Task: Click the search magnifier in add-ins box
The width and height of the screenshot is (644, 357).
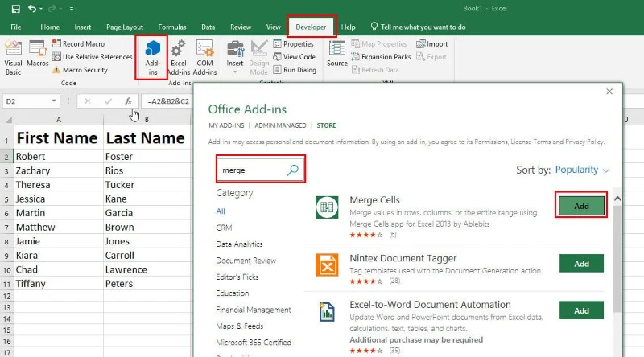Action: pos(293,170)
